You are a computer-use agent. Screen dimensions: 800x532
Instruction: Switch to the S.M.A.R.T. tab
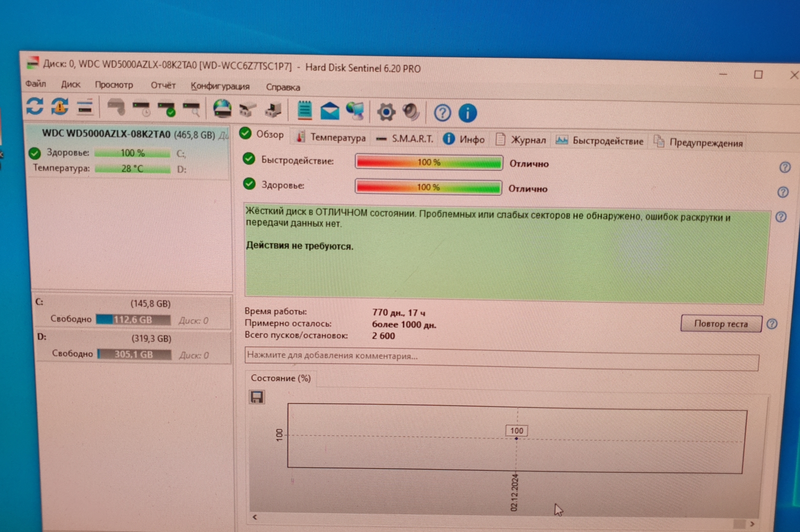(x=405, y=139)
